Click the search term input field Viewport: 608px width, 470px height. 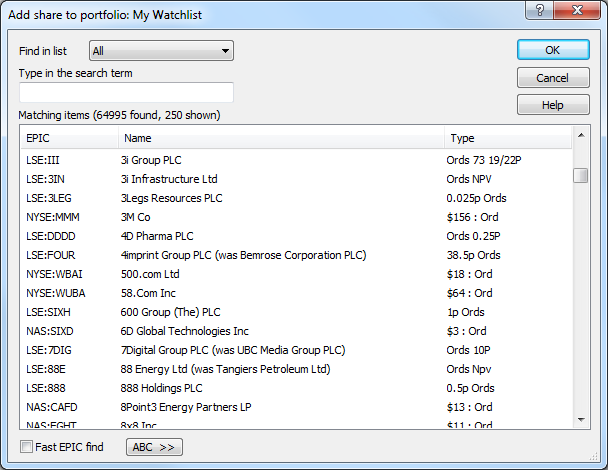[x=126, y=92]
